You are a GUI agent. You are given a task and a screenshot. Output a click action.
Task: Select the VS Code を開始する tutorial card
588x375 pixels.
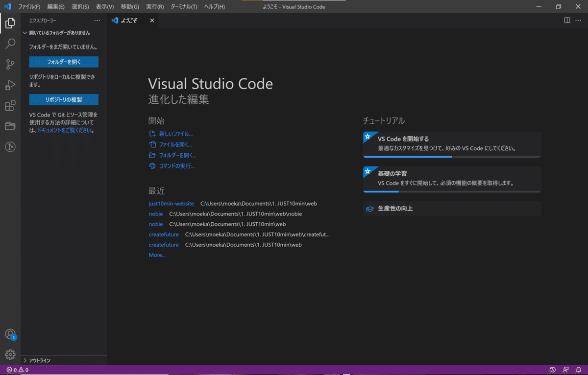[452, 144]
